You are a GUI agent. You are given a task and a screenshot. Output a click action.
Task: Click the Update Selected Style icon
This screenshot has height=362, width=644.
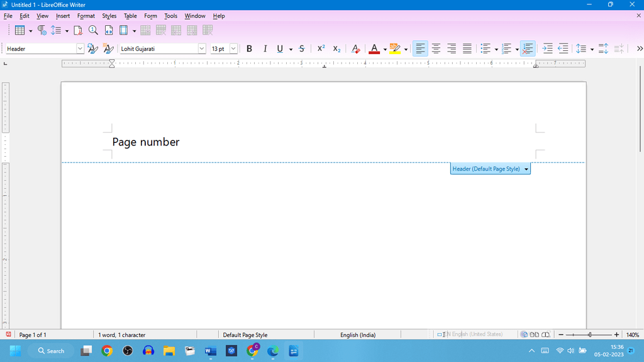pyautogui.click(x=93, y=48)
